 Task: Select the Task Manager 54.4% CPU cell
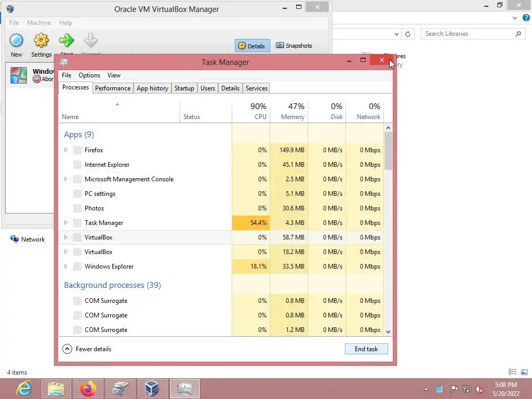[x=251, y=223]
